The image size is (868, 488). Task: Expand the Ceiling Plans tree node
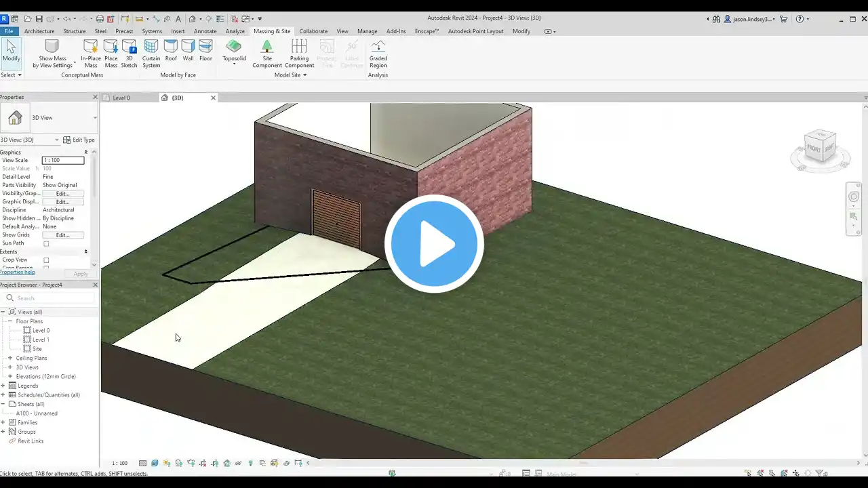tap(10, 358)
